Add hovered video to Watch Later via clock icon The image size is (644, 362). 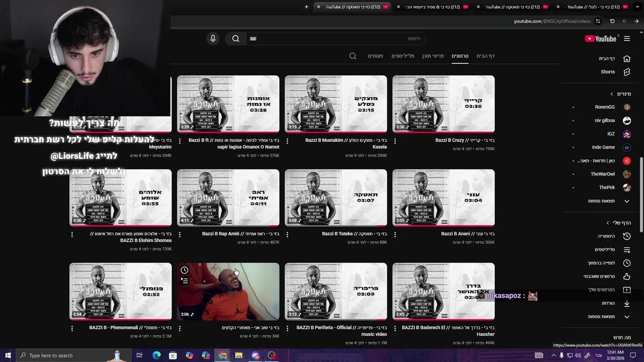(185, 270)
